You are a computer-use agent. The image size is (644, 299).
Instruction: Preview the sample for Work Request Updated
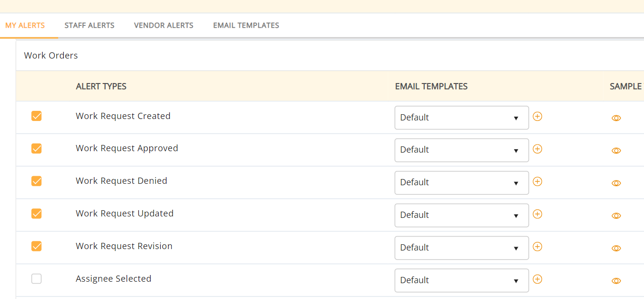click(616, 215)
